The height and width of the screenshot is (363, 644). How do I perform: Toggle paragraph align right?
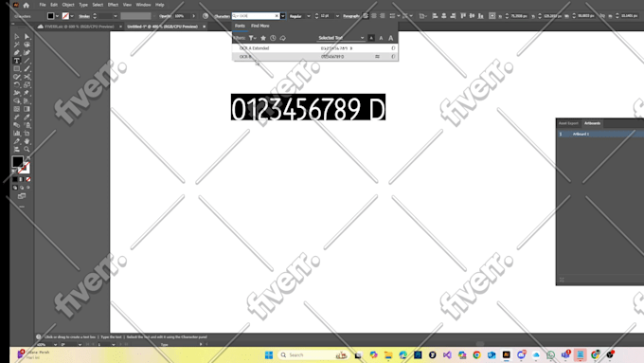(383, 16)
